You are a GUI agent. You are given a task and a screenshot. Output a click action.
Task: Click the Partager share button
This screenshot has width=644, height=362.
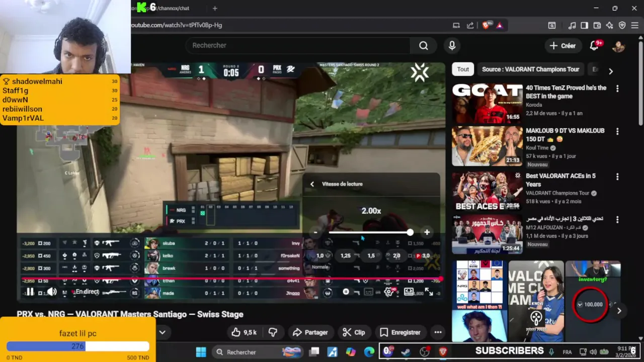[x=310, y=332]
